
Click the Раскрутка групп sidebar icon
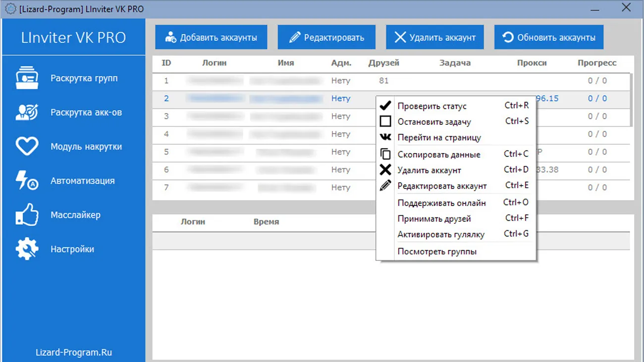click(x=27, y=78)
